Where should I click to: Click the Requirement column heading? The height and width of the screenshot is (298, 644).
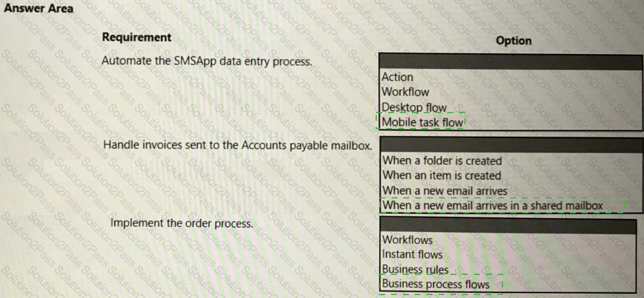137,37
